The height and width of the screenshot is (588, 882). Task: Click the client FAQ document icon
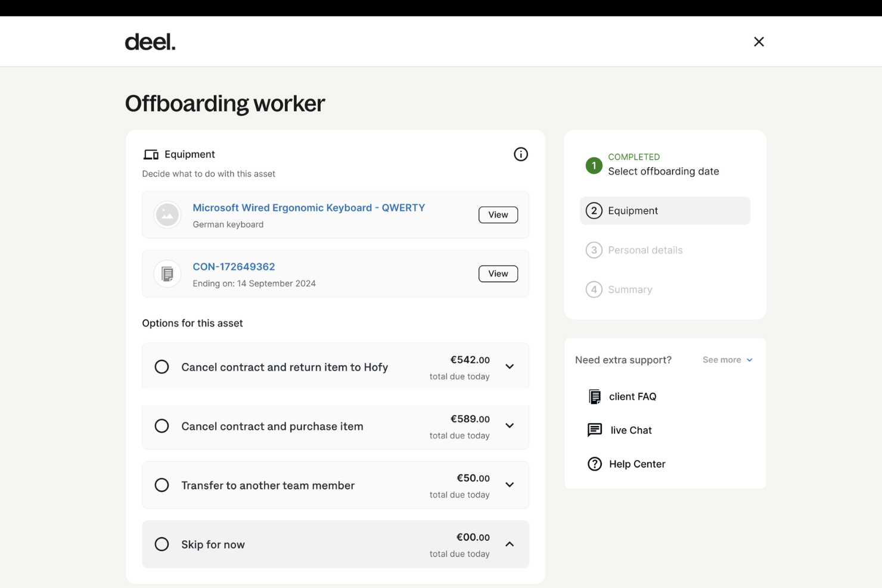[594, 396]
